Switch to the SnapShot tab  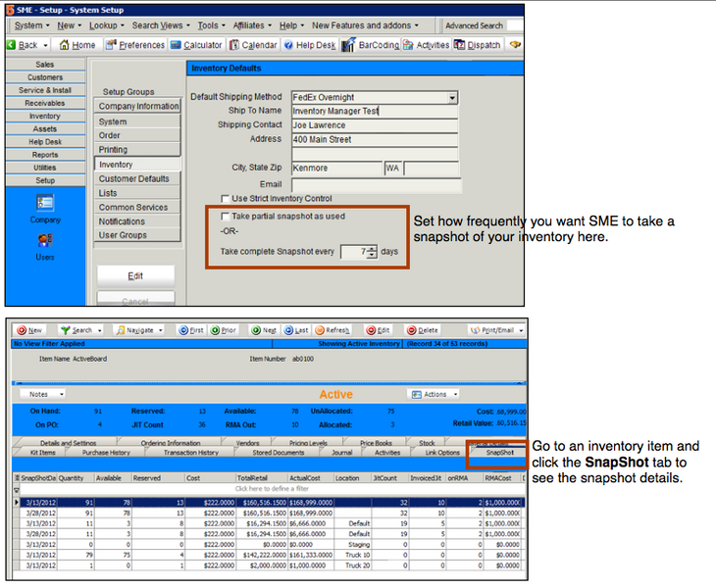click(497, 453)
